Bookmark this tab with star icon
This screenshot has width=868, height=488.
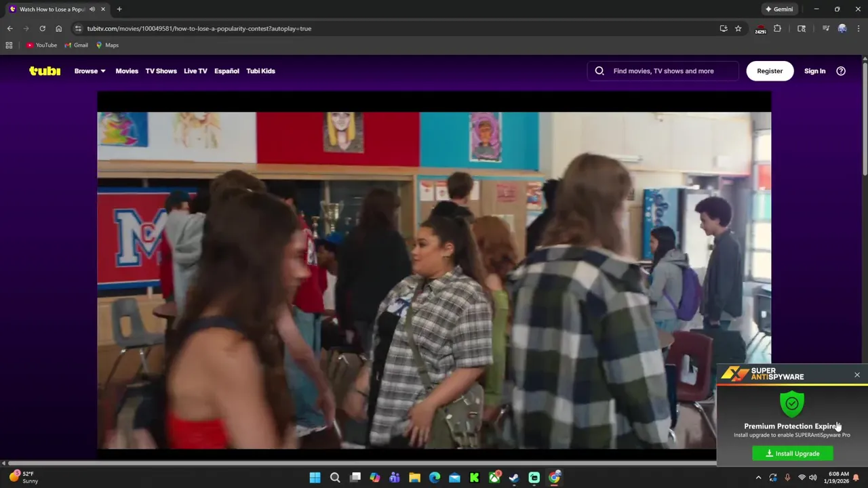(x=738, y=28)
